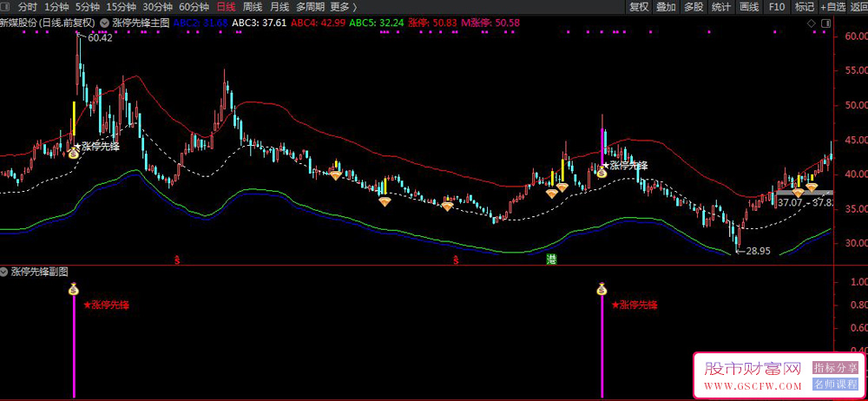This screenshot has width=868, height=401.
Task: Click the 复权 button
Action: point(639,7)
